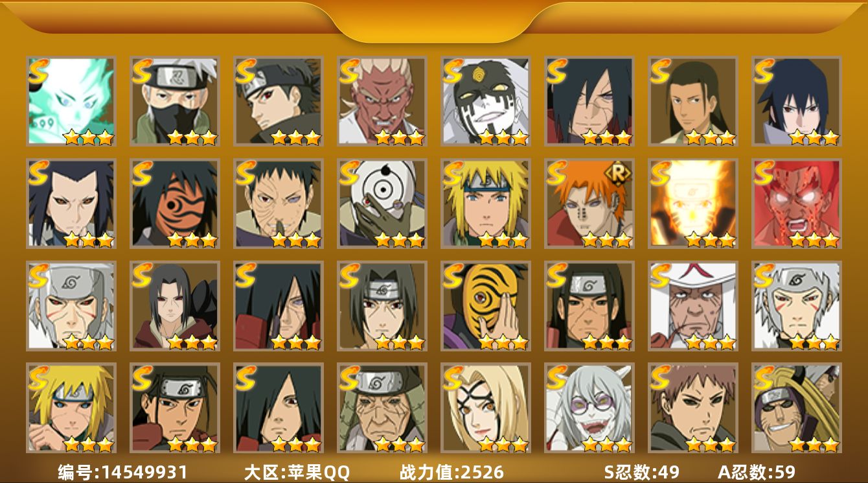This screenshot has width=868, height=483.
Task: Select the grey-haired character with purple glasses
Action: pos(589,408)
